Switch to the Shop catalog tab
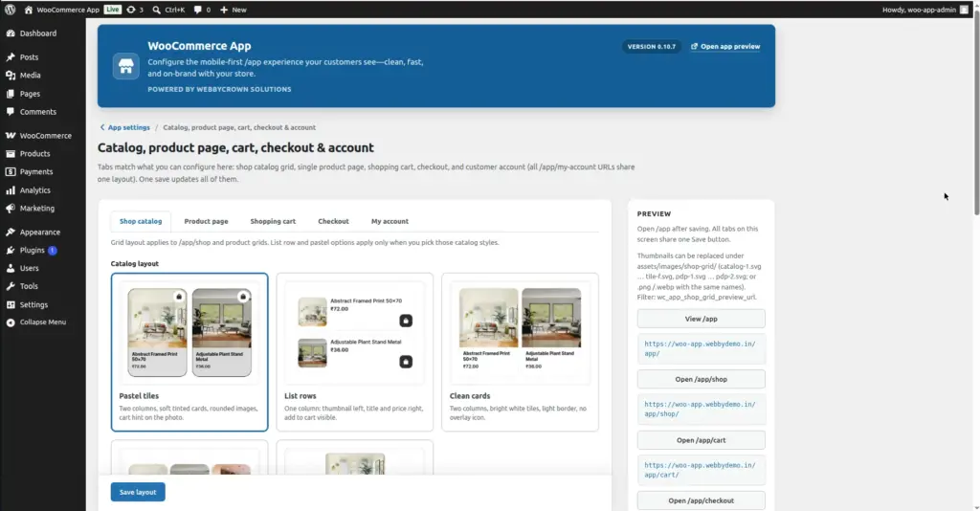Screen dimensions: 980x511 (141, 221)
